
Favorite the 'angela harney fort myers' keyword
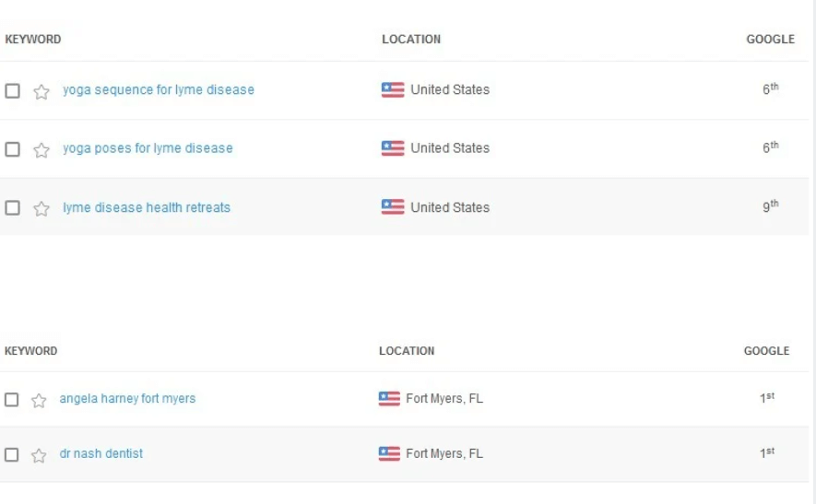coord(39,400)
